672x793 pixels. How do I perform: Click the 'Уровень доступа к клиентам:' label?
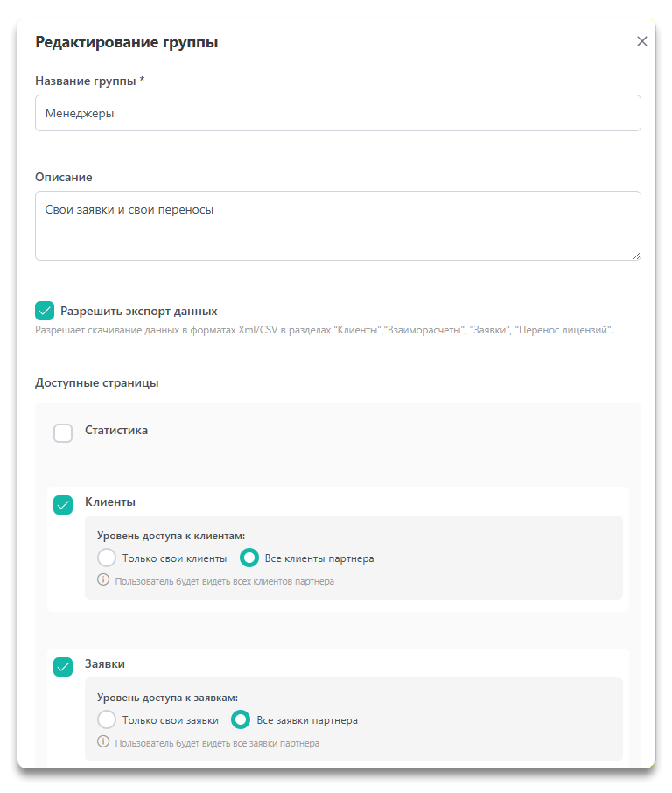pyautogui.click(x=170, y=535)
